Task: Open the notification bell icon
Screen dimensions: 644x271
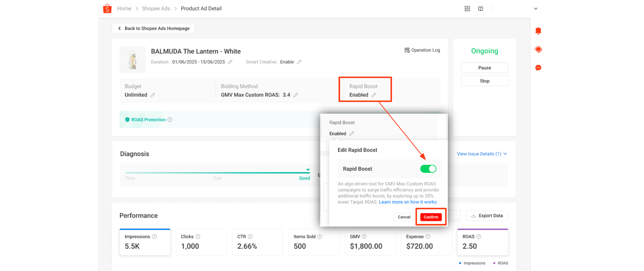Action: 538,31
